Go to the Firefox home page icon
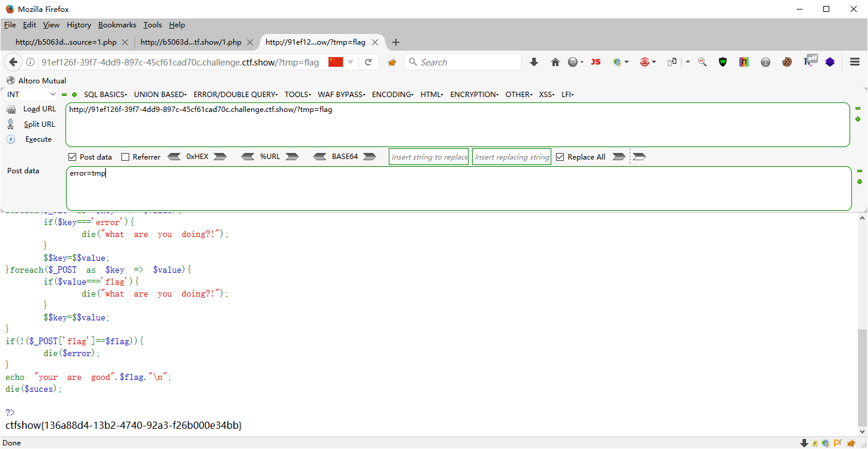Image resolution: width=868 pixels, height=449 pixels. coord(555,62)
